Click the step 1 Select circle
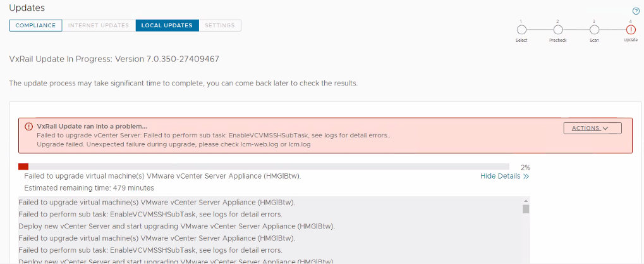 point(521,29)
